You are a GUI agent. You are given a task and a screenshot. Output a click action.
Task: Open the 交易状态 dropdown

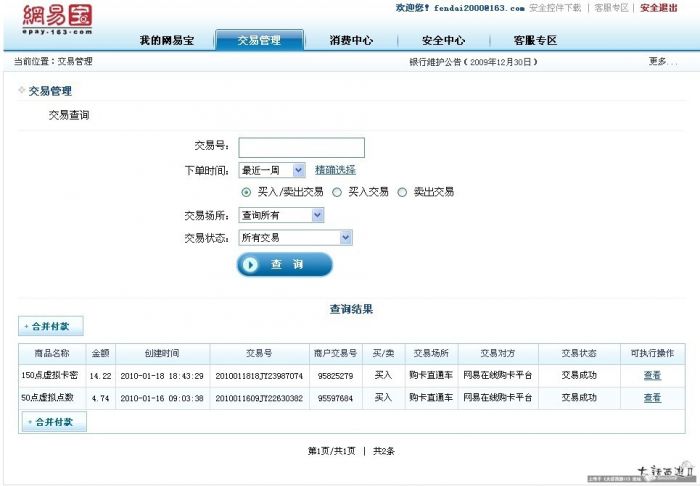(x=295, y=238)
